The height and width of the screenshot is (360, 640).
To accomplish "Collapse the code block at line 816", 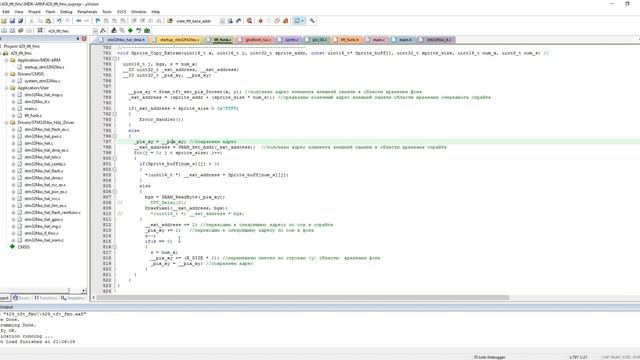I will click(115, 247).
